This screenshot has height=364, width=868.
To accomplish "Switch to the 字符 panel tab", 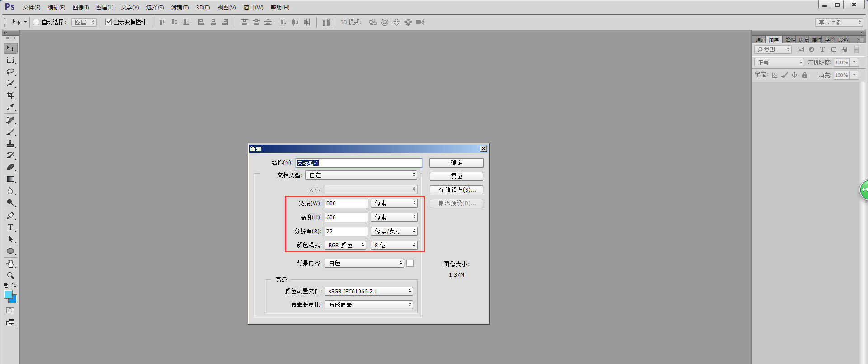I will [830, 40].
